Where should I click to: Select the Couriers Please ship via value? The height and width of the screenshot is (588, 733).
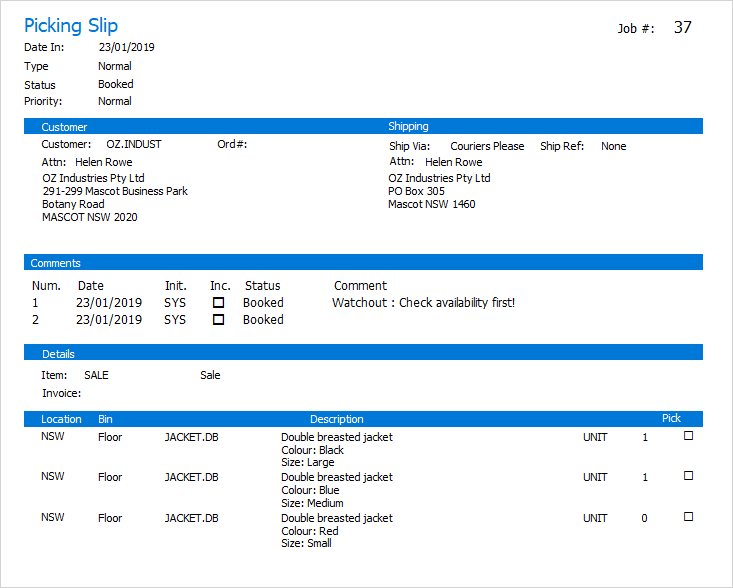(487, 146)
